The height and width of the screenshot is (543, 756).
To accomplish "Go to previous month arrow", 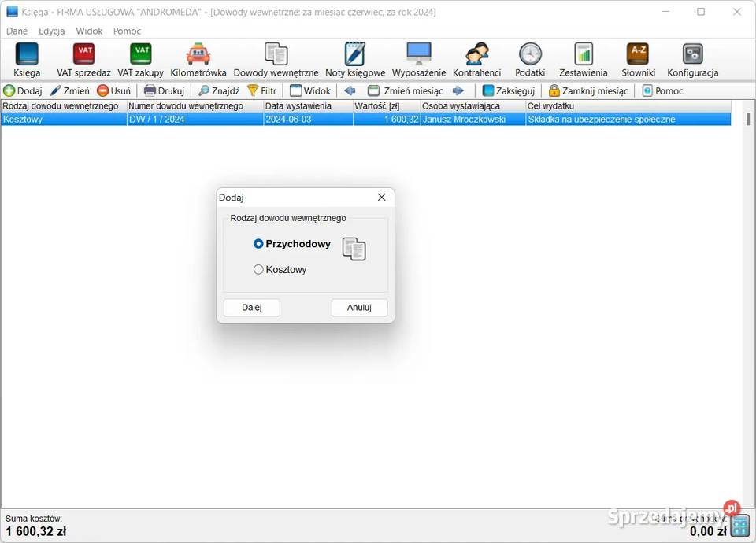I will click(350, 91).
